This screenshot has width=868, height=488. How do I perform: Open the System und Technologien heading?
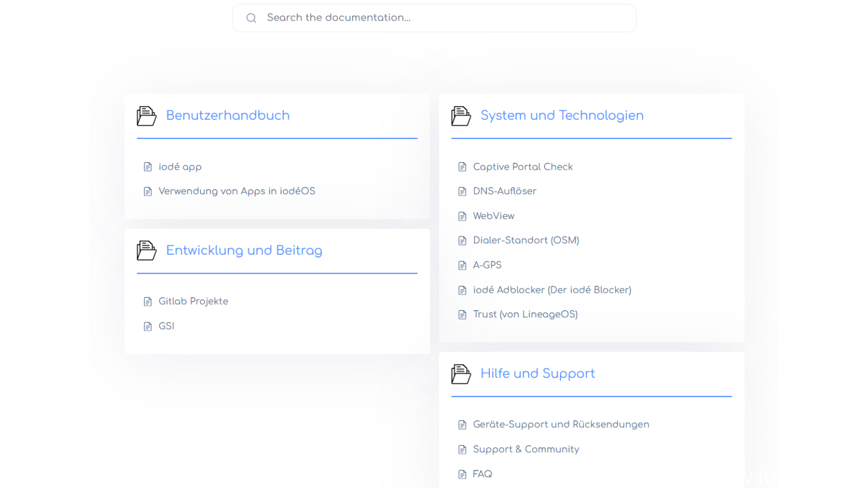coord(562,115)
